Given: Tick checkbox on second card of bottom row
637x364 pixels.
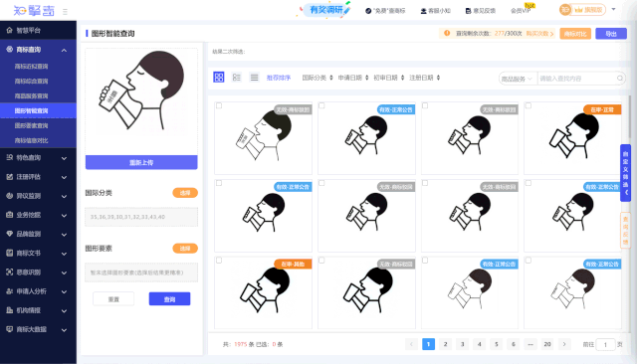Looking at the screenshot, I should tap(321, 261).
